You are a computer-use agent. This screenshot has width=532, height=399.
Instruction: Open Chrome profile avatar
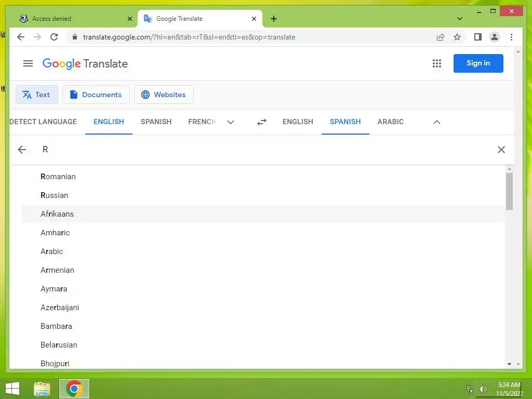[x=495, y=37]
